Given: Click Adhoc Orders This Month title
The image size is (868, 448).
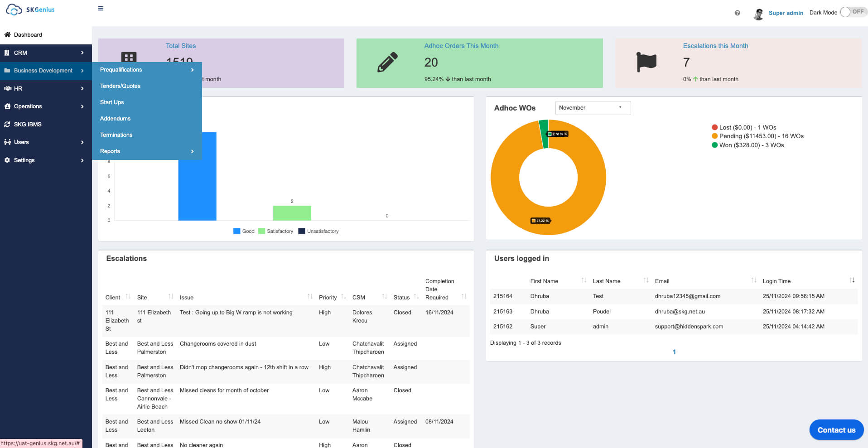Looking at the screenshot, I should 461,46.
